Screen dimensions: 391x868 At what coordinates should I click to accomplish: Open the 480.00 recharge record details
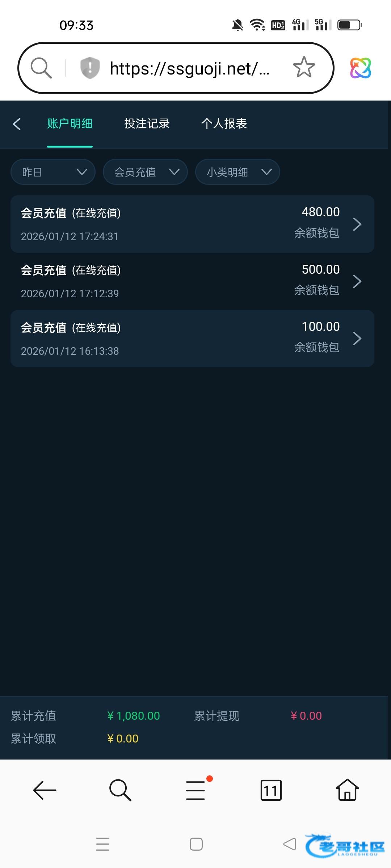click(192, 224)
